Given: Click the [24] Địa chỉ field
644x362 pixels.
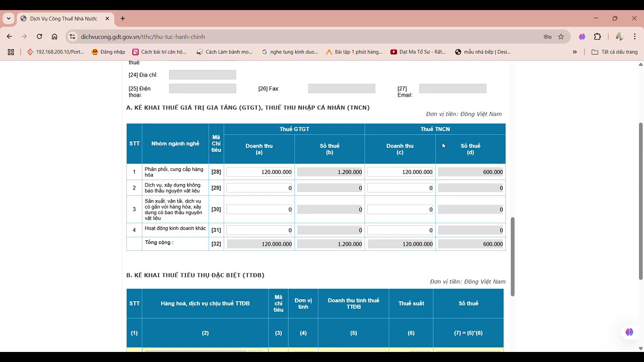Looking at the screenshot, I should pos(202,75).
